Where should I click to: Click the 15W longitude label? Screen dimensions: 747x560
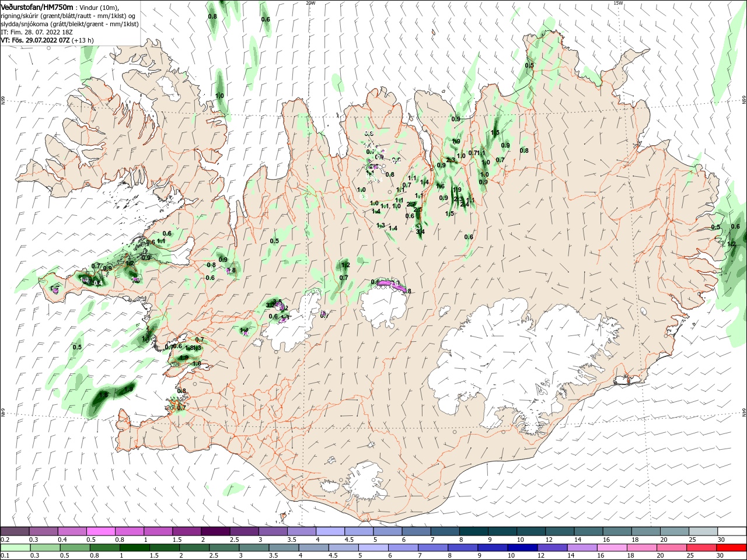click(618, 3)
